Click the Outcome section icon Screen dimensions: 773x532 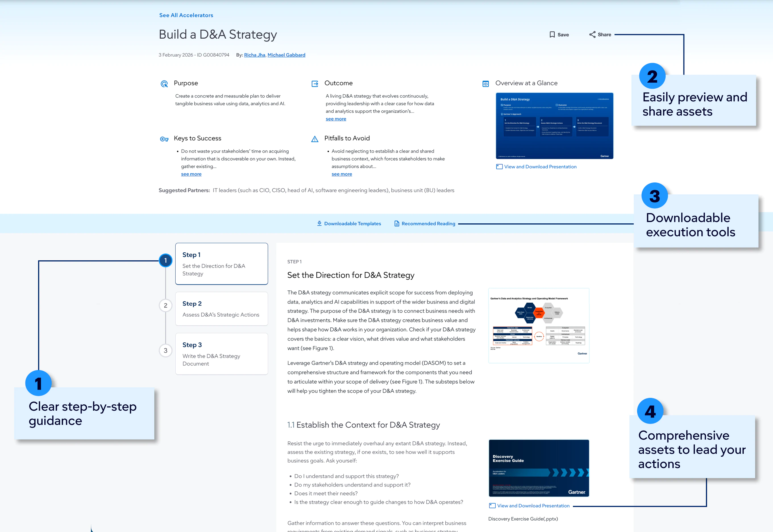point(315,84)
